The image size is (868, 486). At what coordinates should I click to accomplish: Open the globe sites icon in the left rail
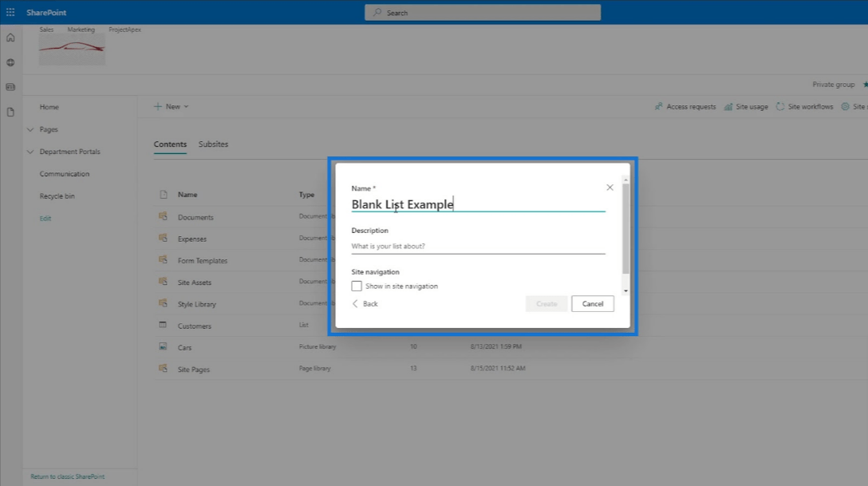(x=10, y=62)
